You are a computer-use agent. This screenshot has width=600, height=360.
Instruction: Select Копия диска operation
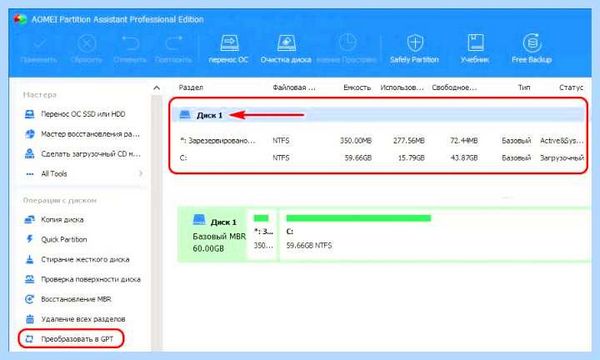[x=54, y=220]
